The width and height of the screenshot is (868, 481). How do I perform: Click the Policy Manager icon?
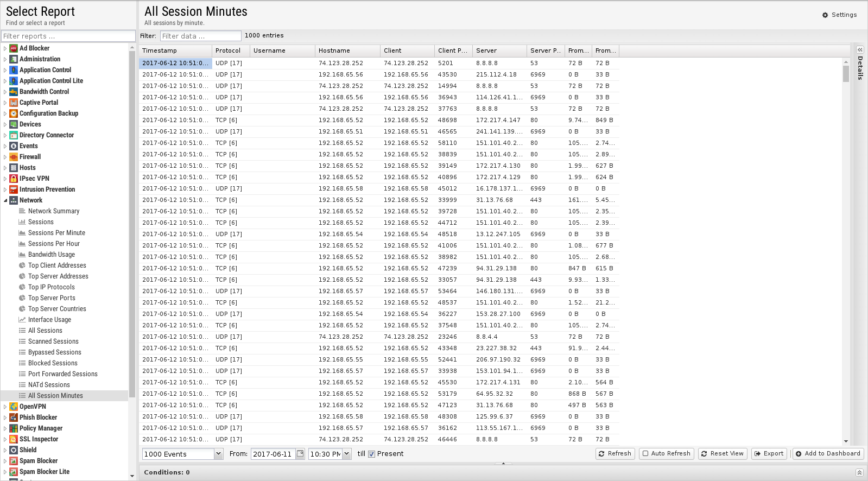tap(14, 428)
